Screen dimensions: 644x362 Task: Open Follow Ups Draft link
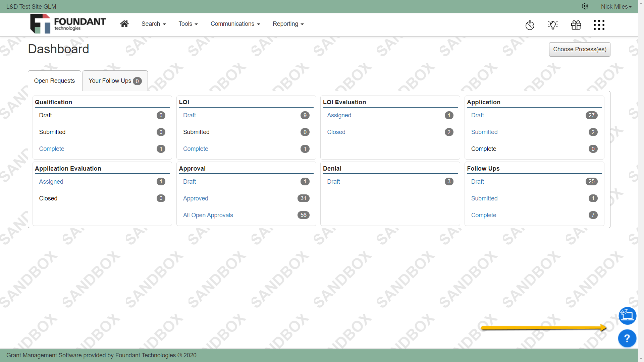coord(478,182)
